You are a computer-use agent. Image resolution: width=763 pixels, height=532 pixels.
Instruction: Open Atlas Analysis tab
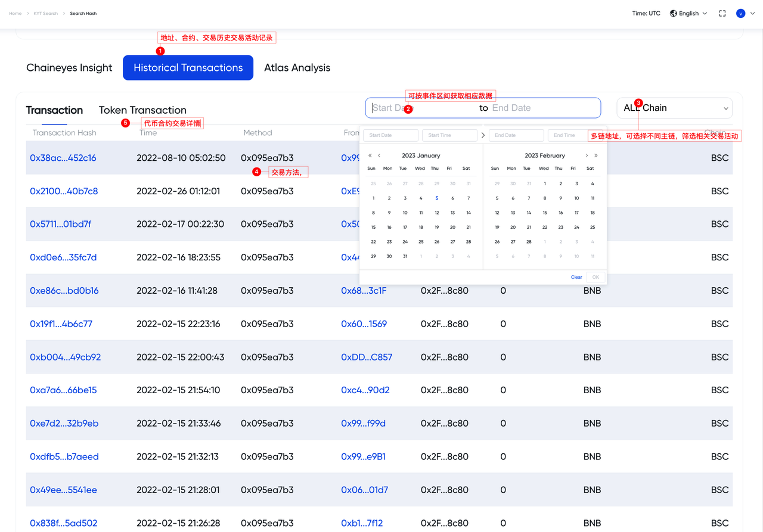(x=297, y=68)
